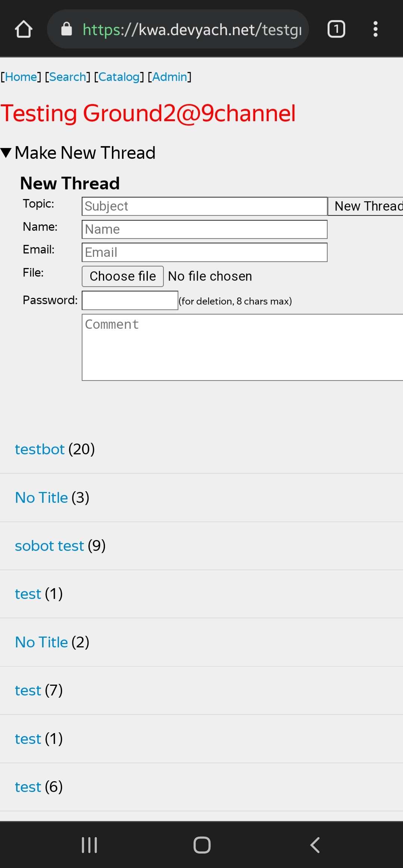
Task: Open the Admin link
Action: [x=169, y=77]
